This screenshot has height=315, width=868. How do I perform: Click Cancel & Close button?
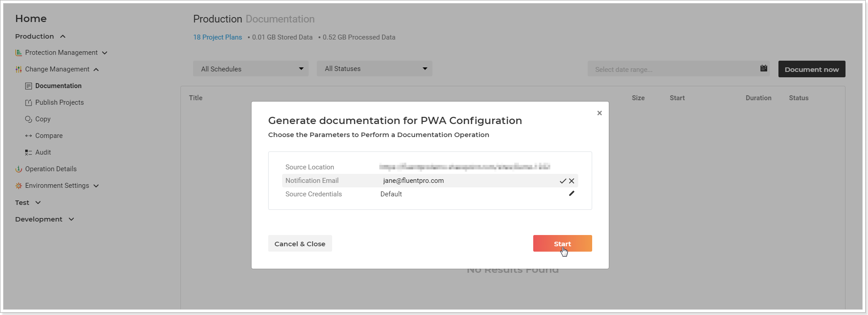point(300,244)
